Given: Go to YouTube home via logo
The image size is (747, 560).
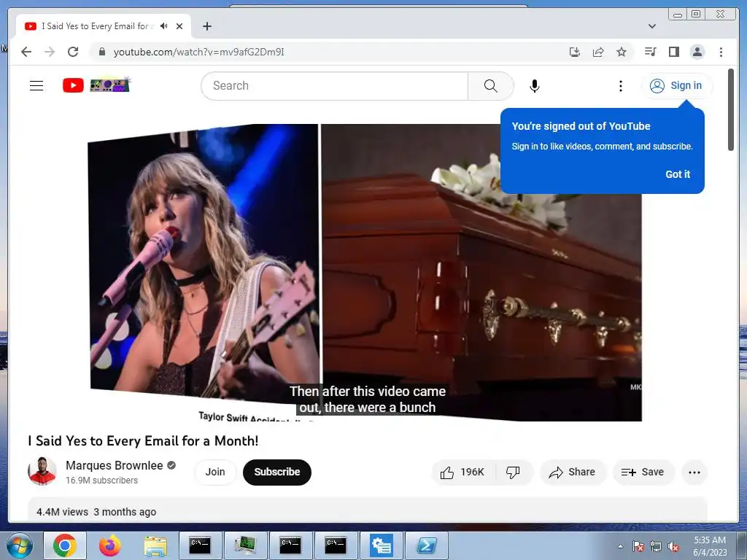Looking at the screenshot, I should click(96, 85).
